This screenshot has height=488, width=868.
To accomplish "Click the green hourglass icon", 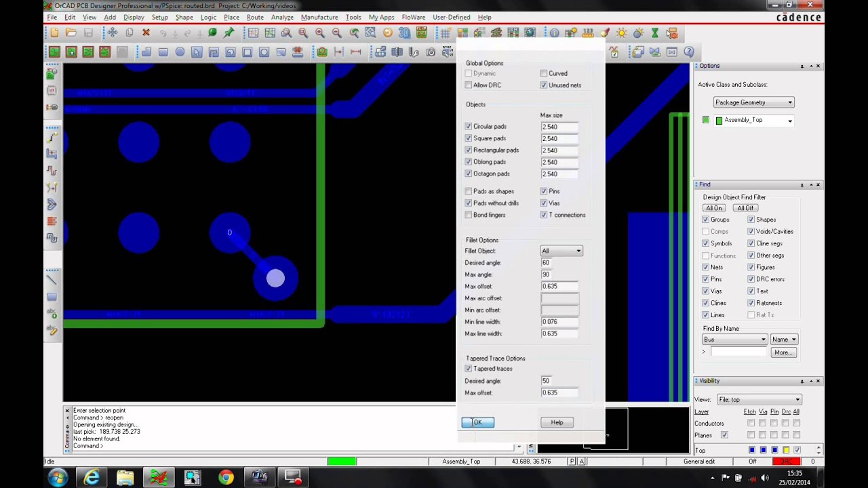I will 655,33.
